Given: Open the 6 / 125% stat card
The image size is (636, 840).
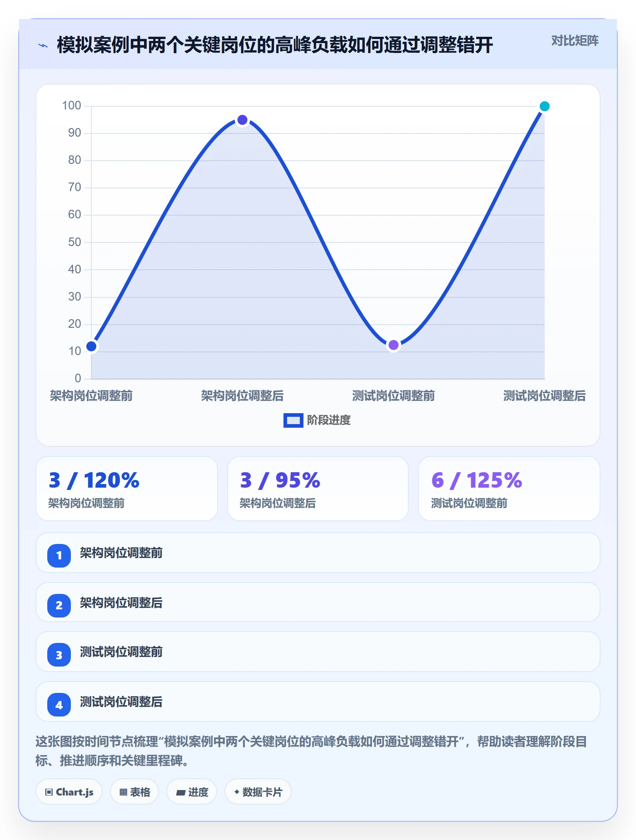Looking at the screenshot, I should point(509,489).
